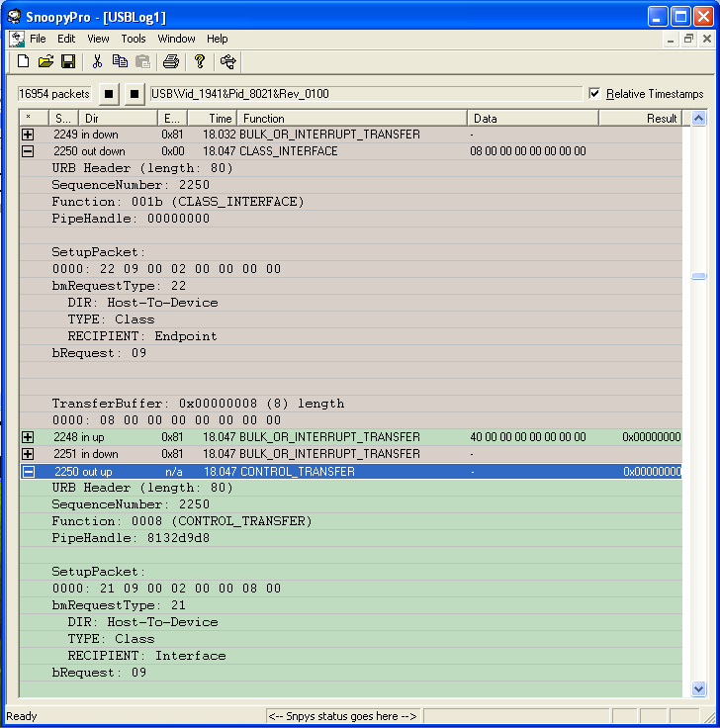Screen dimensions: 720x728
Task: Paste from clipboard toolbar icon
Action: pyautogui.click(x=142, y=61)
